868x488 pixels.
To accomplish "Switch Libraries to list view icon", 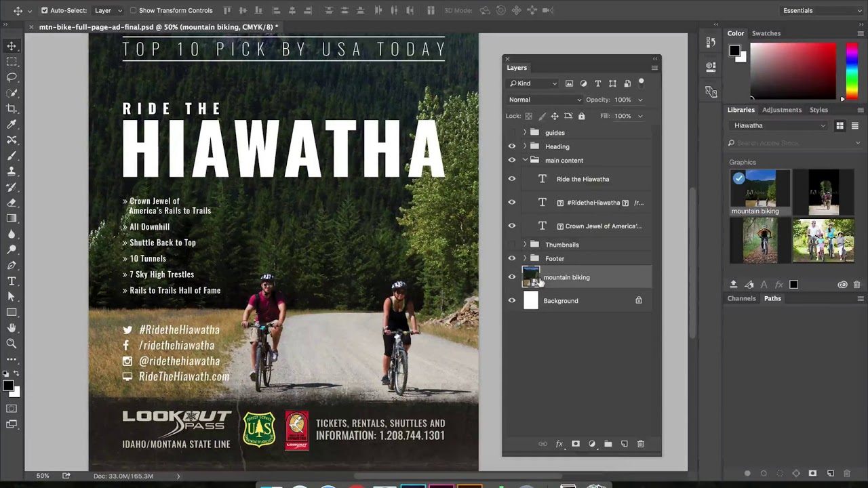I will pyautogui.click(x=855, y=125).
